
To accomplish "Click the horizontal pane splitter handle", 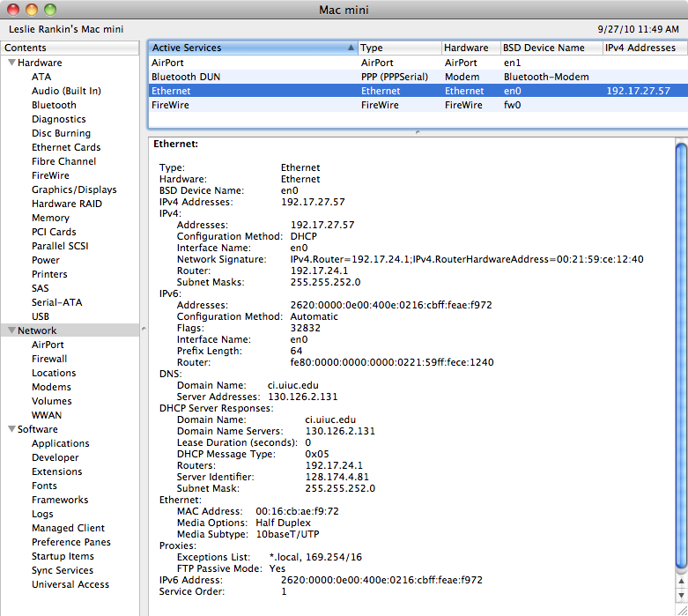I will [x=418, y=132].
